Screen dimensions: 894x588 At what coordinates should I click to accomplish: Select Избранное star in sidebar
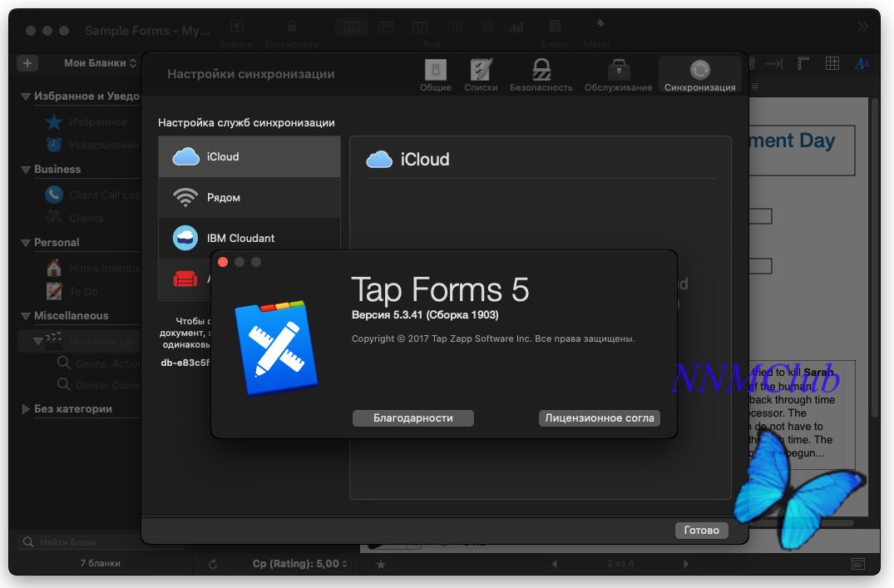53,121
